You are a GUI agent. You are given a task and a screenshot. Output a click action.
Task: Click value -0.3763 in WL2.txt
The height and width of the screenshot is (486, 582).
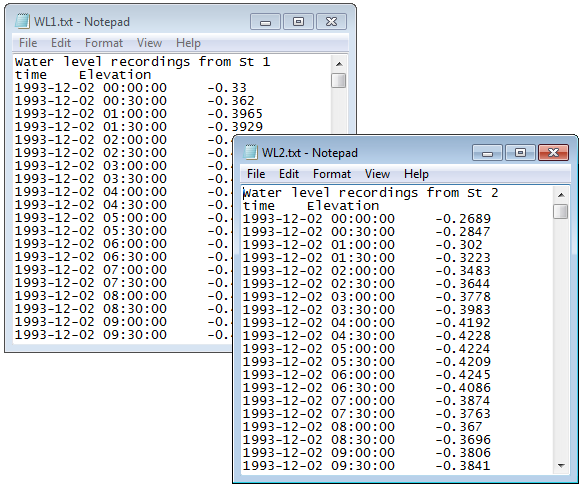click(x=463, y=414)
